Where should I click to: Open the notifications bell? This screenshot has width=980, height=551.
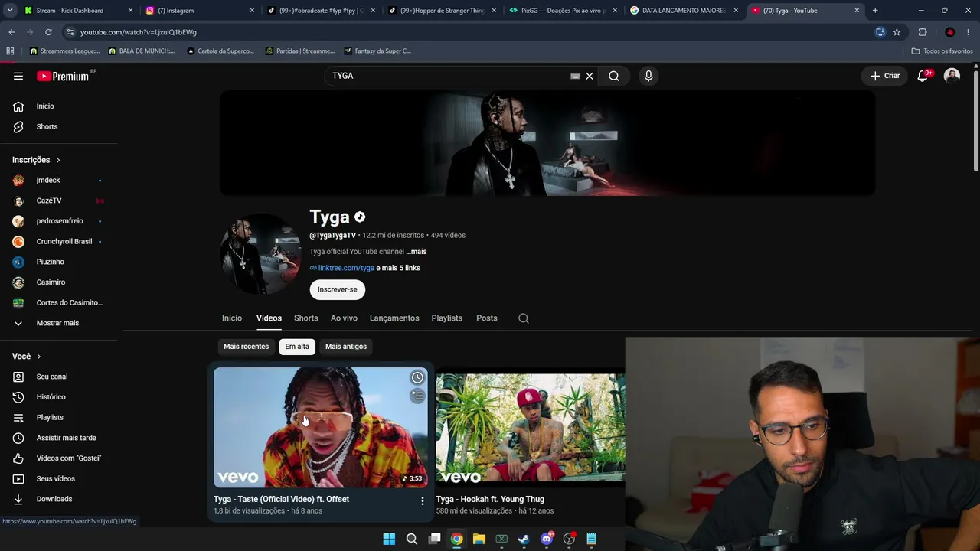coord(923,76)
